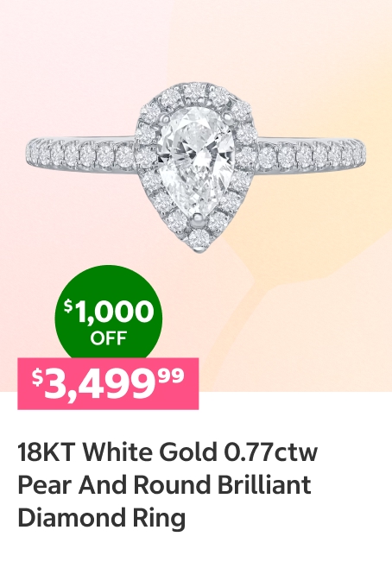Click the text Pear And Round Brilliant
392x568 pixels.
tap(164, 485)
